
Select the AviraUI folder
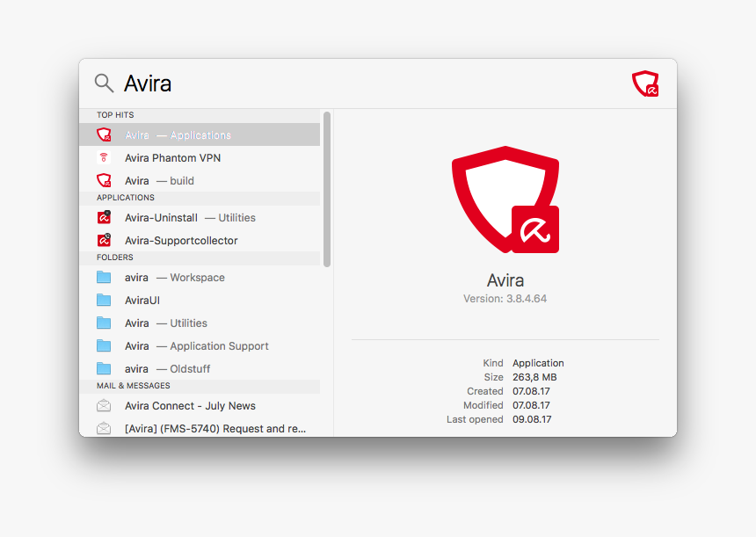click(x=200, y=301)
